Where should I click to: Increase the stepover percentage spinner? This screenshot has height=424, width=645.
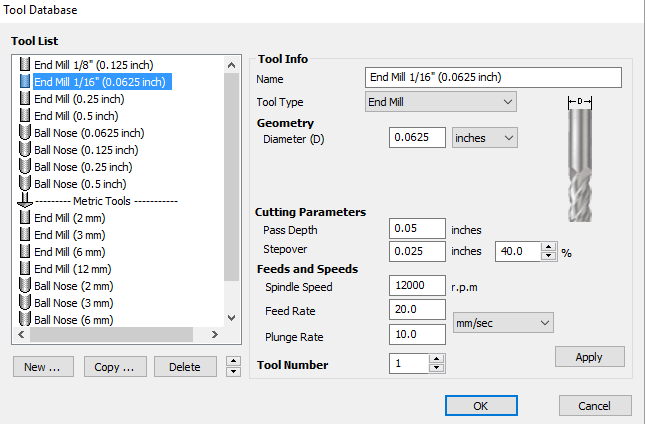click(547, 246)
